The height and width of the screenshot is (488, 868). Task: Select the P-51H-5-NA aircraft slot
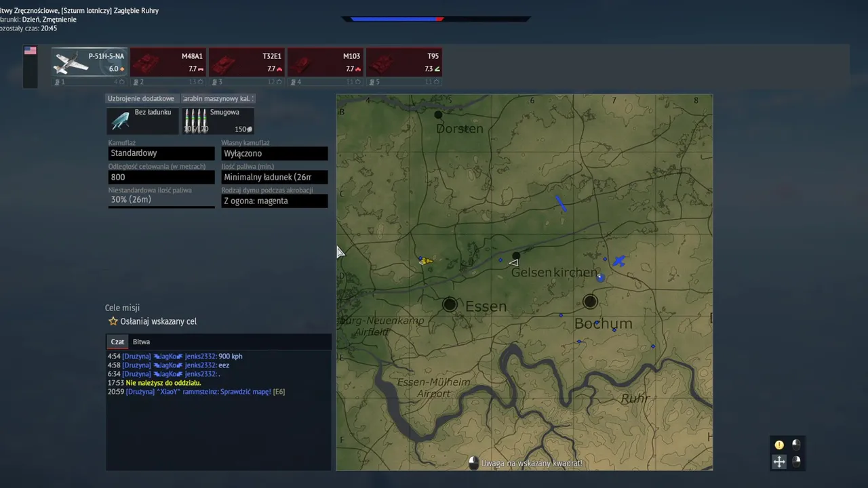90,62
